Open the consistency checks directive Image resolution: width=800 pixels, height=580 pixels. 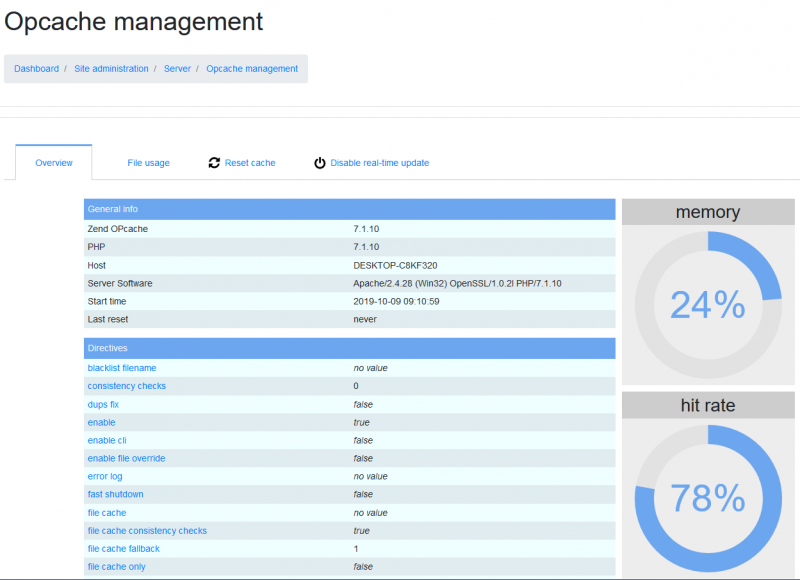(126, 385)
